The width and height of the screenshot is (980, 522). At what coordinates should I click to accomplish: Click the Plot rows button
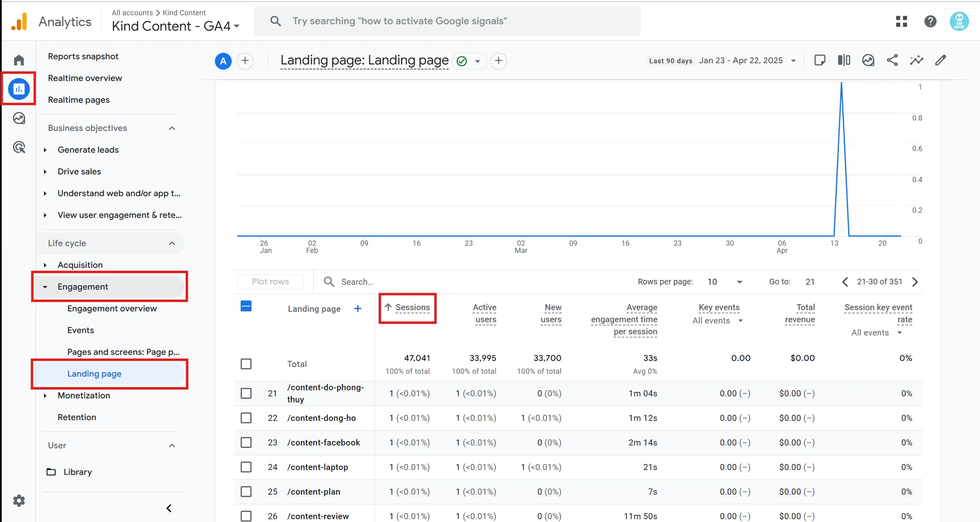pyautogui.click(x=270, y=282)
